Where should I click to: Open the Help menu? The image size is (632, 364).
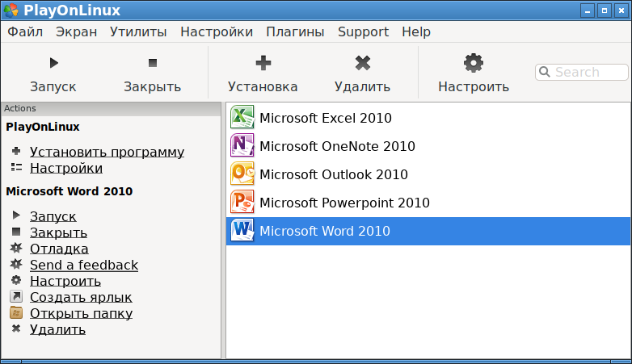(x=416, y=31)
